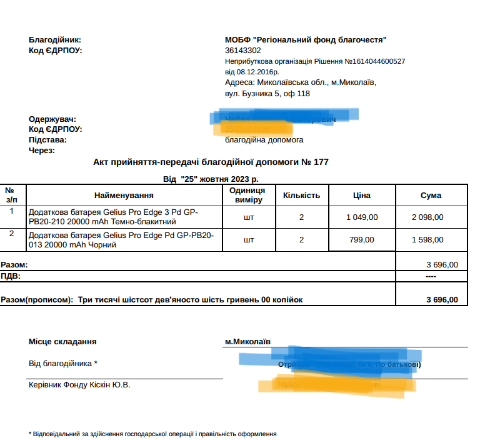Click the ЄДРПОУ code 36143302
Viewport: 480px width, 448px height.
coord(242,51)
